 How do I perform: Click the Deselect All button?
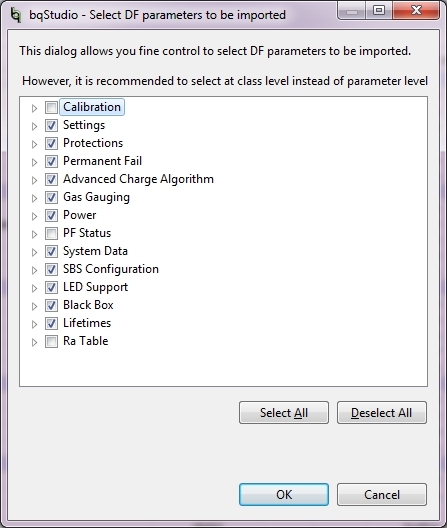(x=382, y=412)
